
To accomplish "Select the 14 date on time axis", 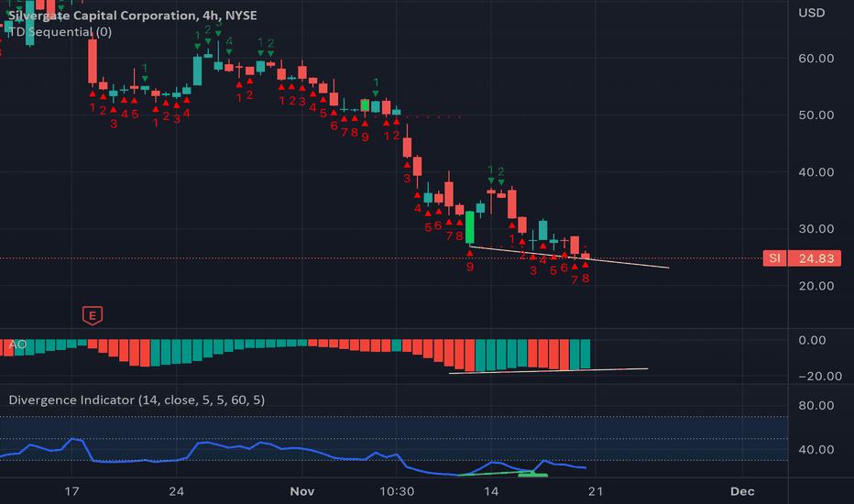I will click(x=491, y=491).
